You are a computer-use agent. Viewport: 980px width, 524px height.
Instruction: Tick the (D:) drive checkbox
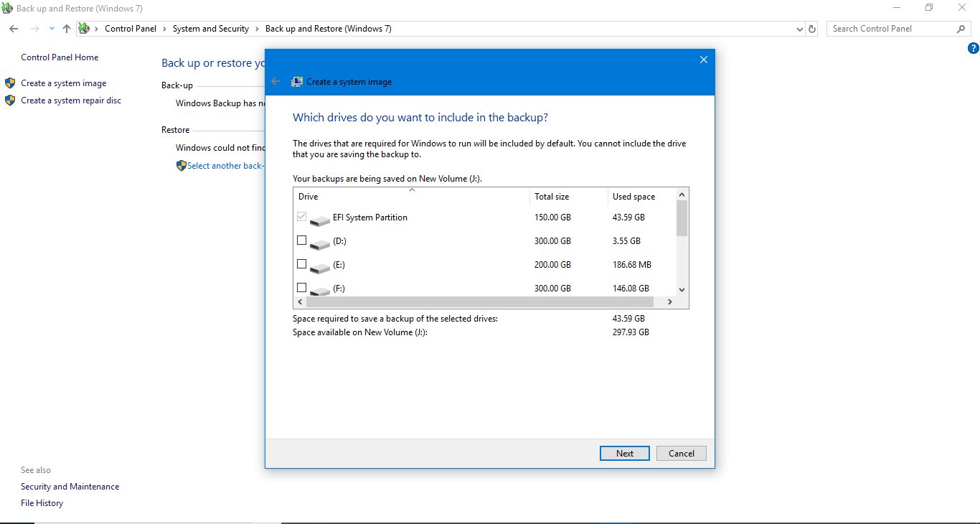point(302,240)
